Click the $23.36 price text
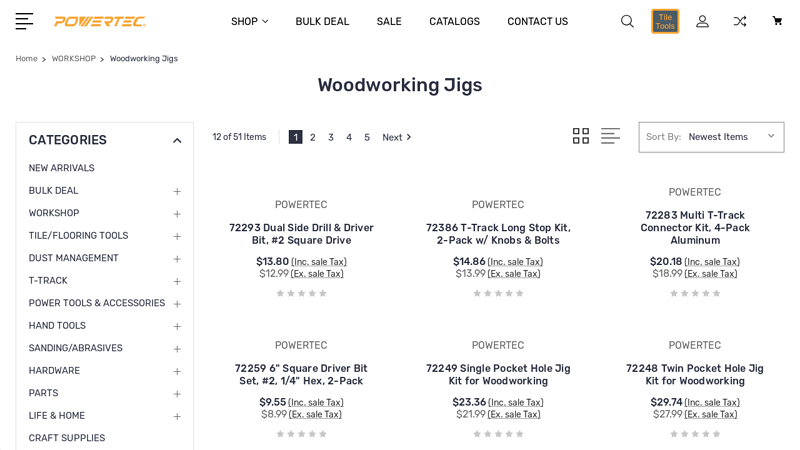This screenshot has height=450, width=800. point(469,402)
